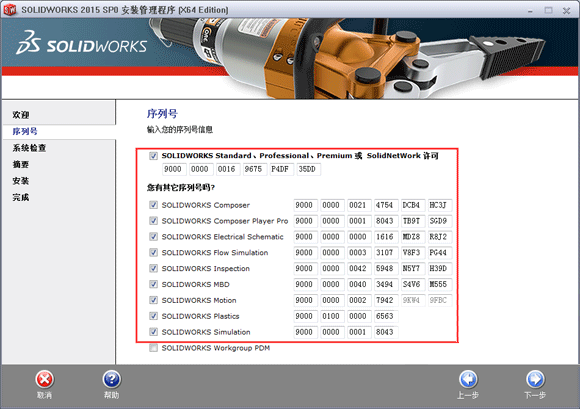Click the 输入您的序列号信息 instruction text
This screenshot has height=409, width=580.
pos(180,130)
